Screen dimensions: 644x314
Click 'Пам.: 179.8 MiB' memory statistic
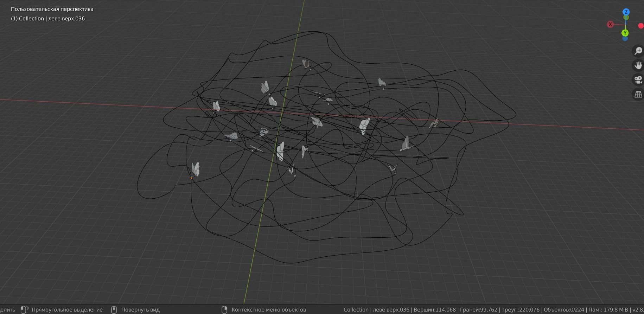click(608, 310)
